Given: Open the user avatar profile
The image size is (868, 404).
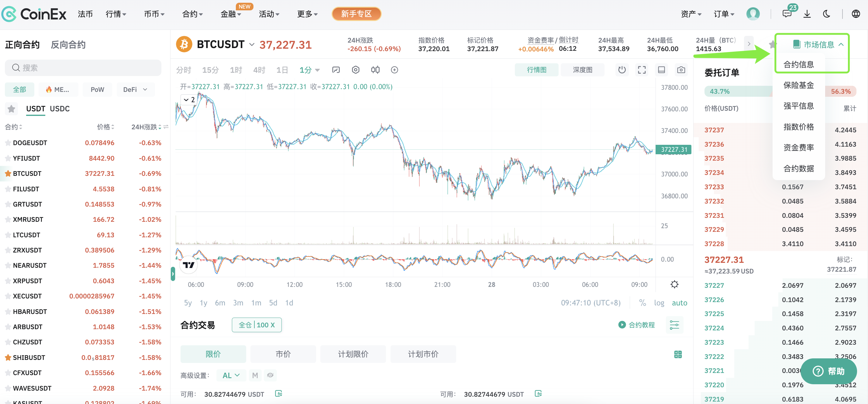Looking at the screenshot, I should (753, 14).
